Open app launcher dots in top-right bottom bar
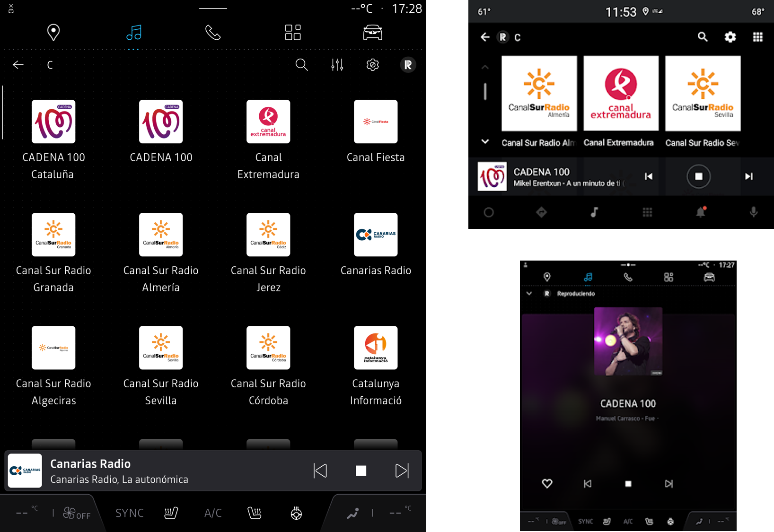Screen dimensions: 774x532 [647, 212]
